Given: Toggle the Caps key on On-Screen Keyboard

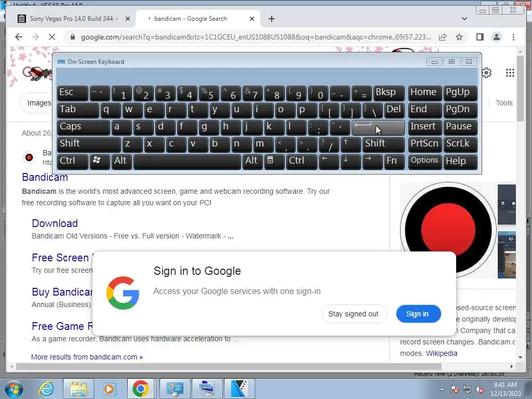Looking at the screenshot, I should 84,127.
